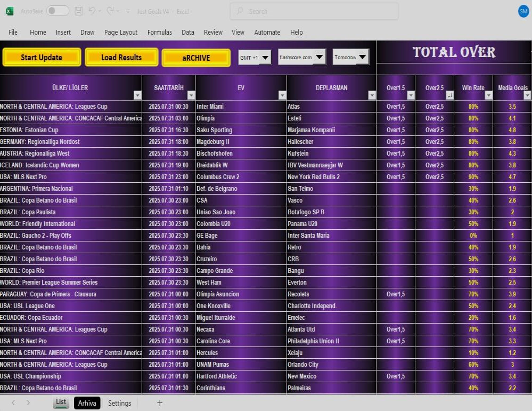Select the Hartford Athletic cell
The image size is (532, 411).
click(x=241, y=376)
